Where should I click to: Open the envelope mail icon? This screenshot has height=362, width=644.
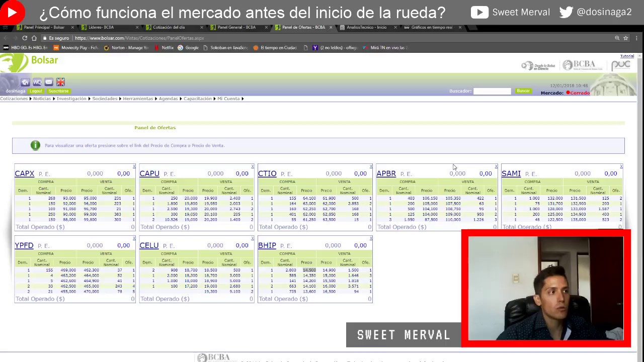49,82
